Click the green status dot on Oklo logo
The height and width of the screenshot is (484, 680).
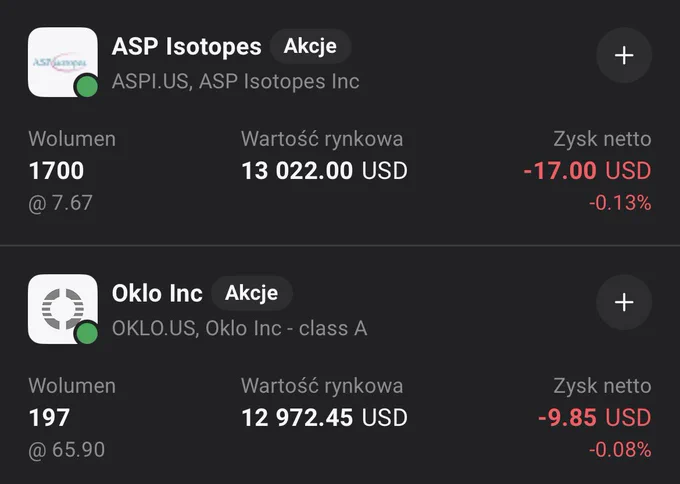pyautogui.click(x=87, y=333)
